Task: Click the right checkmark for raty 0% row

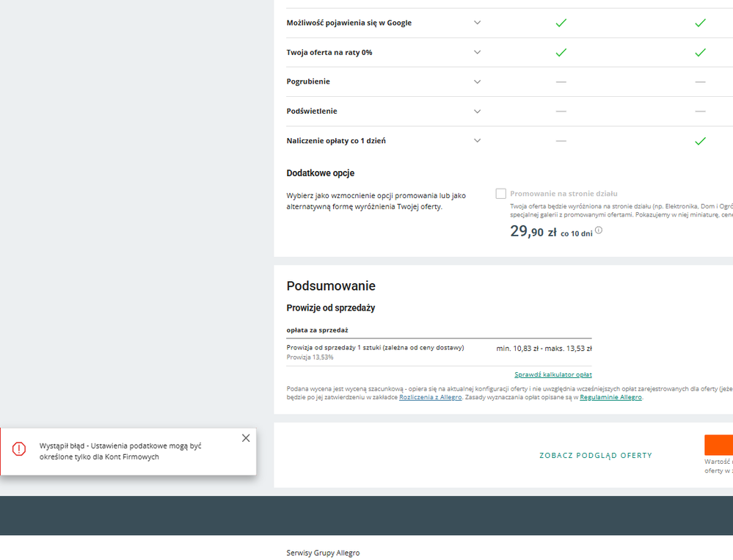Action: tap(700, 52)
